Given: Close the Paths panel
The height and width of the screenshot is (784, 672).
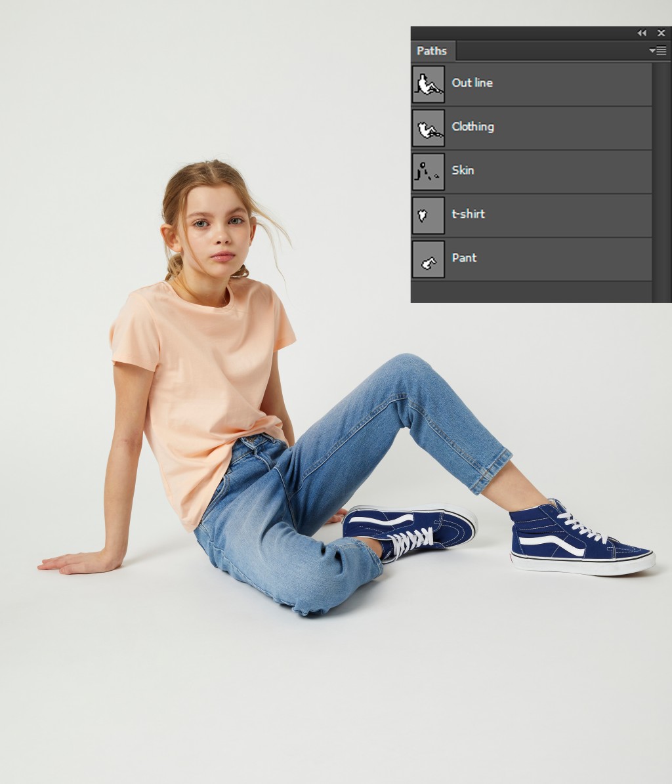Looking at the screenshot, I should point(661,33).
